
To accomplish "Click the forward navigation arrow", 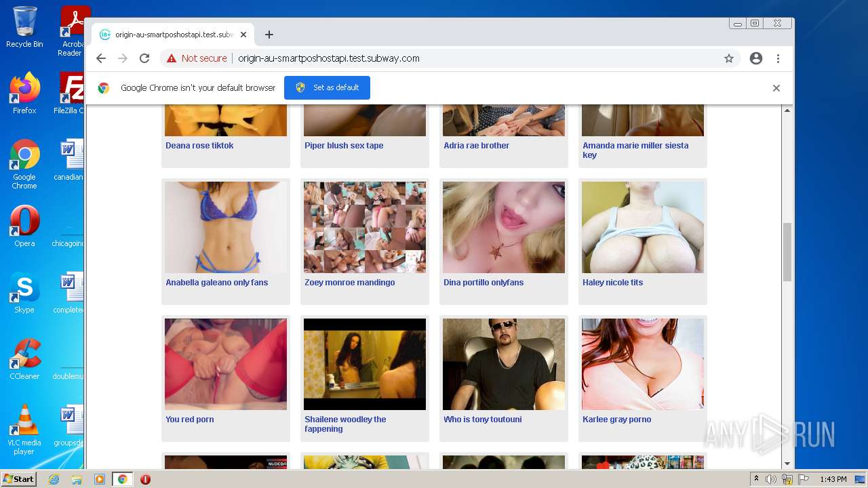I will click(x=123, y=58).
